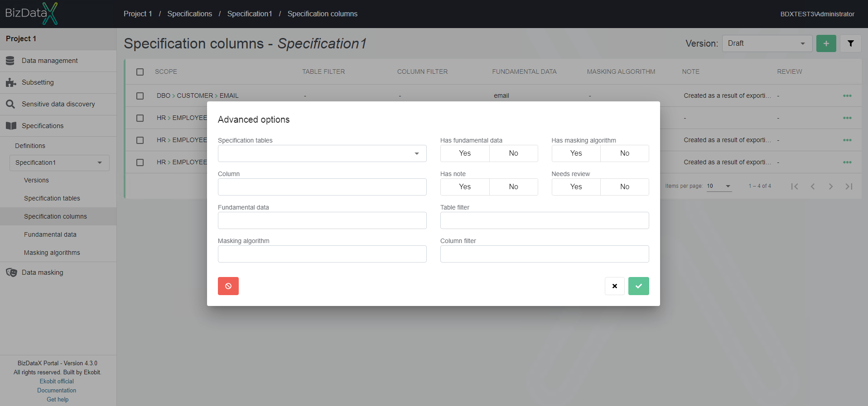Click the Fundamental data input field
The height and width of the screenshot is (406, 868).
coord(322,220)
